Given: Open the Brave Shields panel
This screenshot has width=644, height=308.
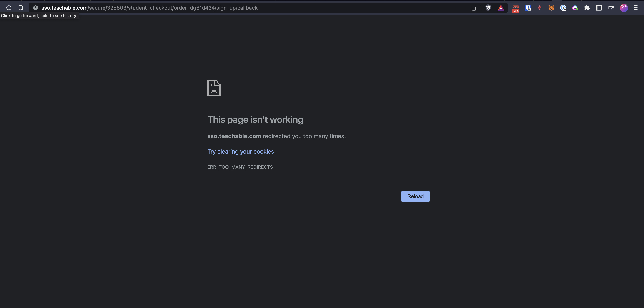Looking at the screenshot, I should (488, 8).
